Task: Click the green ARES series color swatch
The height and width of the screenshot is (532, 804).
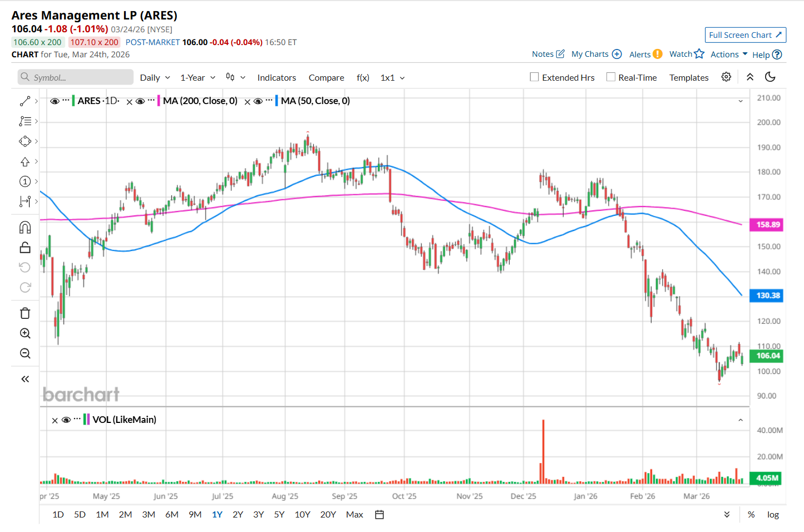Action: [73, 101]
